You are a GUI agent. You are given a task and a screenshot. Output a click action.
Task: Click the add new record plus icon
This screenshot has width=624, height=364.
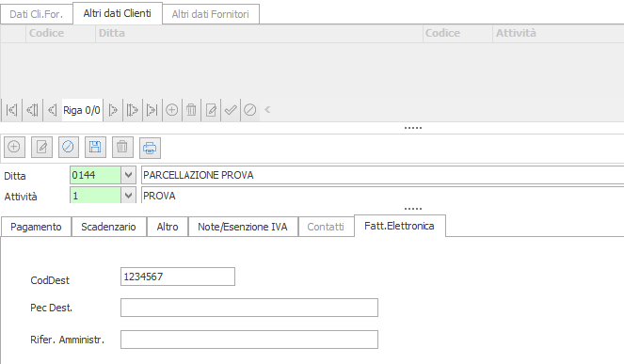pos(15,147)
